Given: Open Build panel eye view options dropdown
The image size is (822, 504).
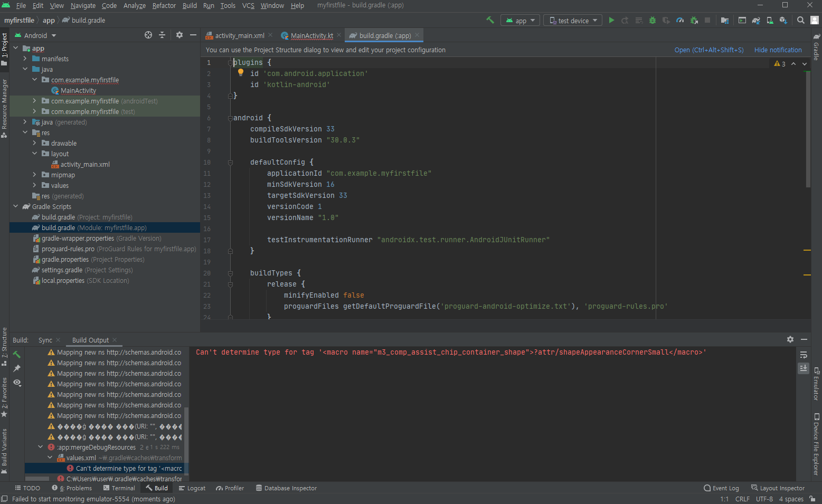Looking at the screenshot, I should click(x=17, y=383).
